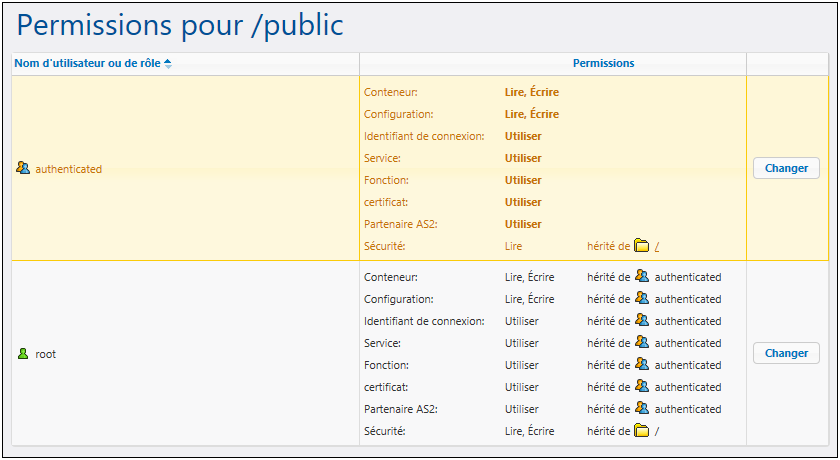Open the "/" link in authenticated's Sécurité row
The width and height of the screenshot is (840, 460).
point(657,247)
